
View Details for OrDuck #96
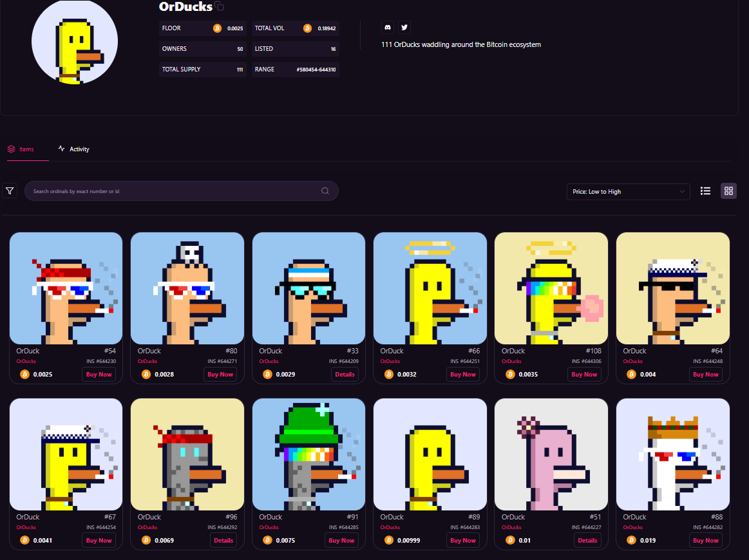223,541
